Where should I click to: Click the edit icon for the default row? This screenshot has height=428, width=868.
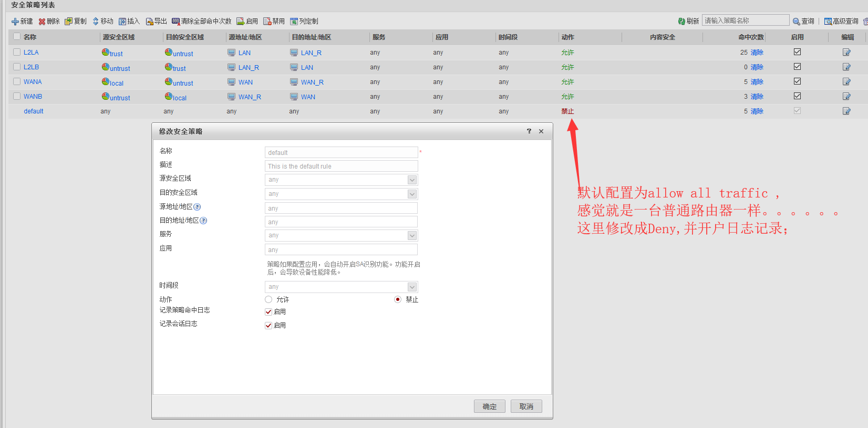(x=846, y=111)
